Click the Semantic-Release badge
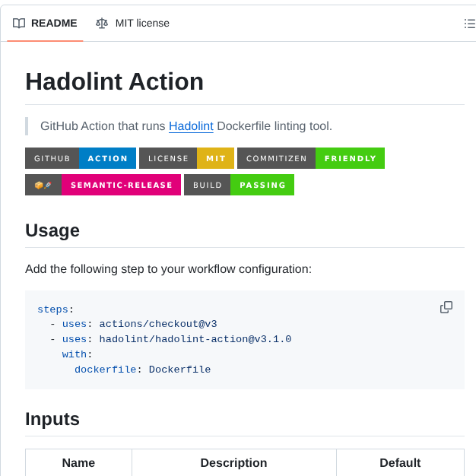Image resolution: width=476 pixels, height=476 pixels. [x=103, y=185]
